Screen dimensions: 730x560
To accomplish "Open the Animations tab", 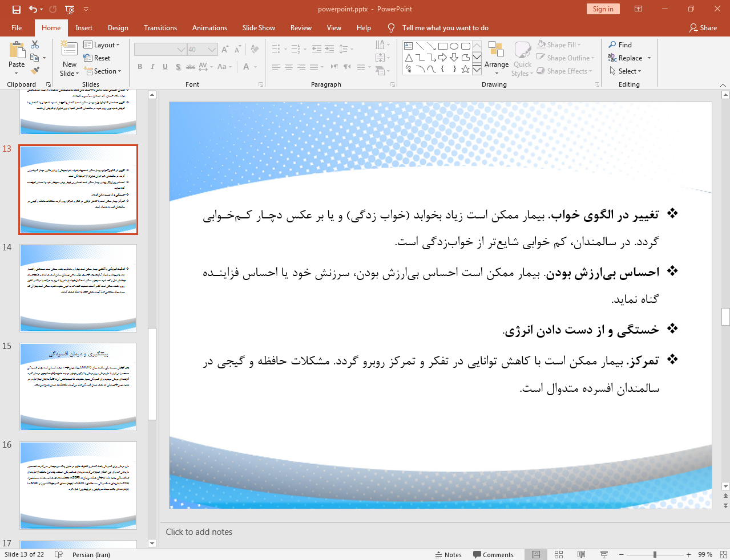I will [209, 28].
